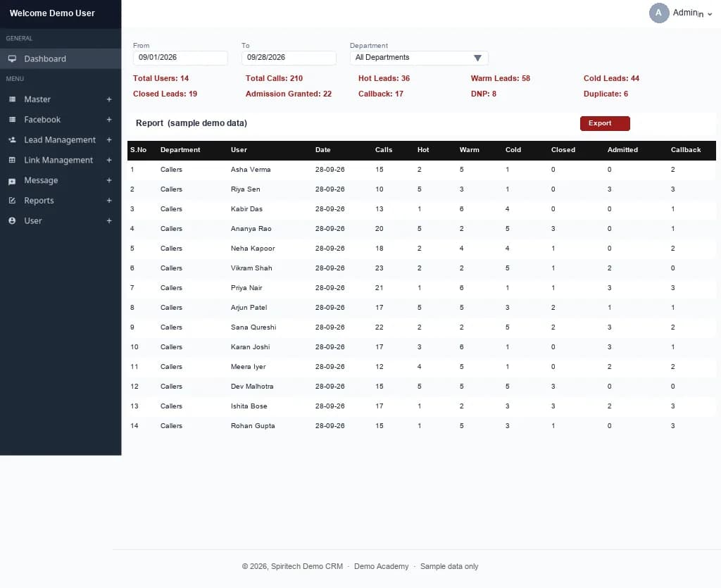
Task: Click the Calls column header
Action: click(384, 150)
